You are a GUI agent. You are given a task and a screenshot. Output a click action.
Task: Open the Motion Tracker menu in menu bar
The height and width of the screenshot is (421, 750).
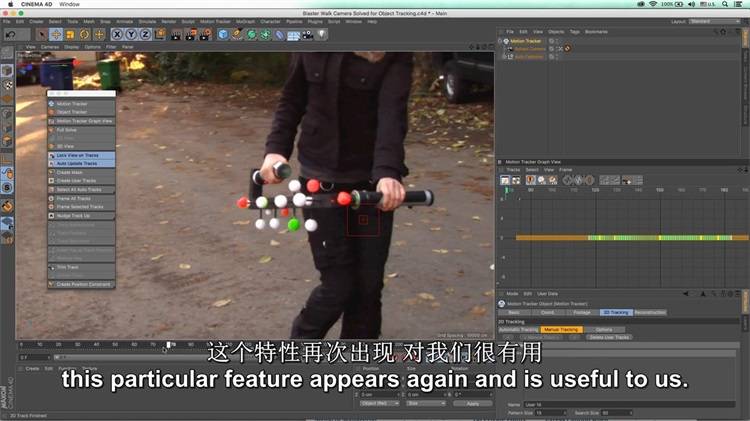215,22
